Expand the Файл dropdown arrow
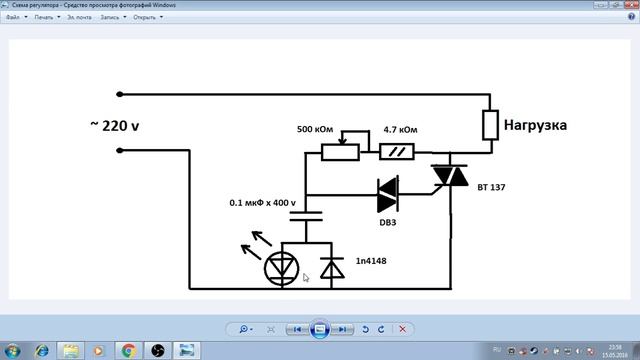The height and width of the screenshot is (360, 640). [26, 17]
